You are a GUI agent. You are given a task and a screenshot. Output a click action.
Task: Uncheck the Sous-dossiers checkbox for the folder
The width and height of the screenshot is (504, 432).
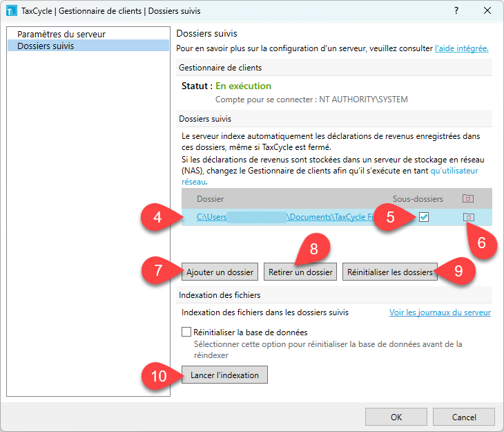[x=424, y=217]
